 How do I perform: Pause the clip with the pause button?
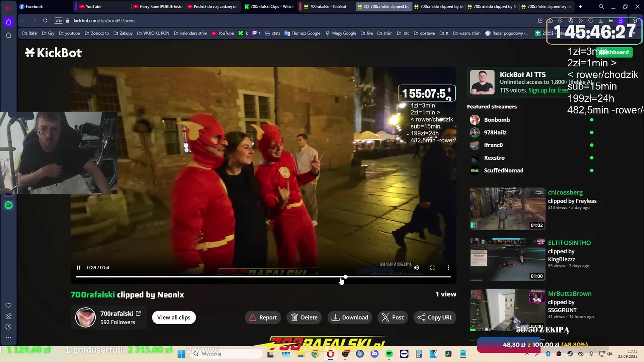pyautogui.click(x=78, y=268)
